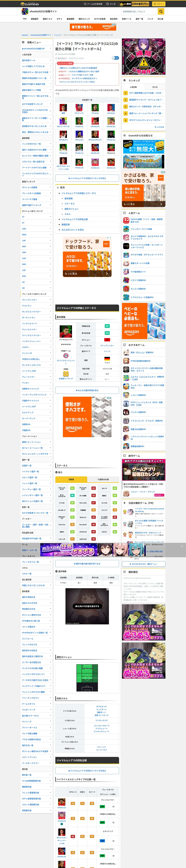Click みんなのコメントを見る contents link
The width and height of the screenshot is (186, 868).
pos(73,230)
